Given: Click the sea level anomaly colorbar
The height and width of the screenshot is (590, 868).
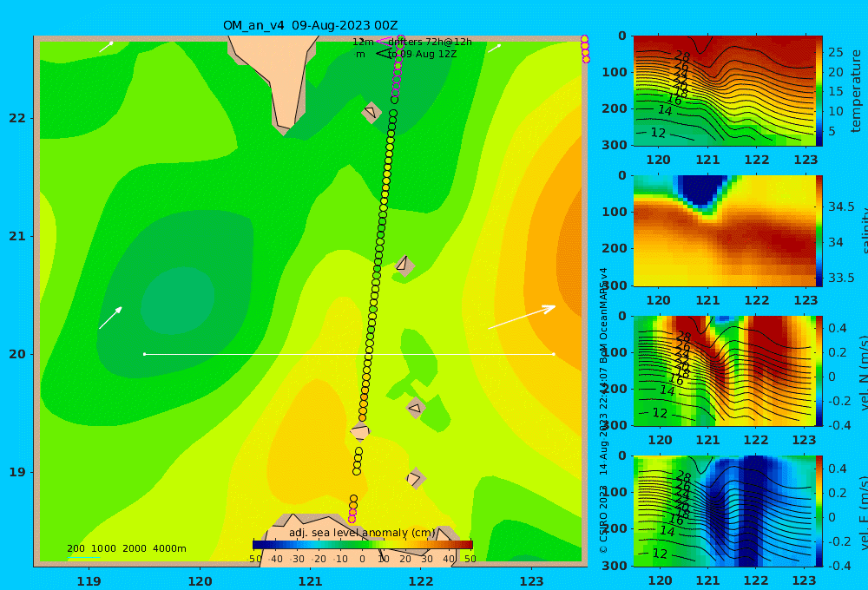Looking at the screenshot, I should pos(363,545).
